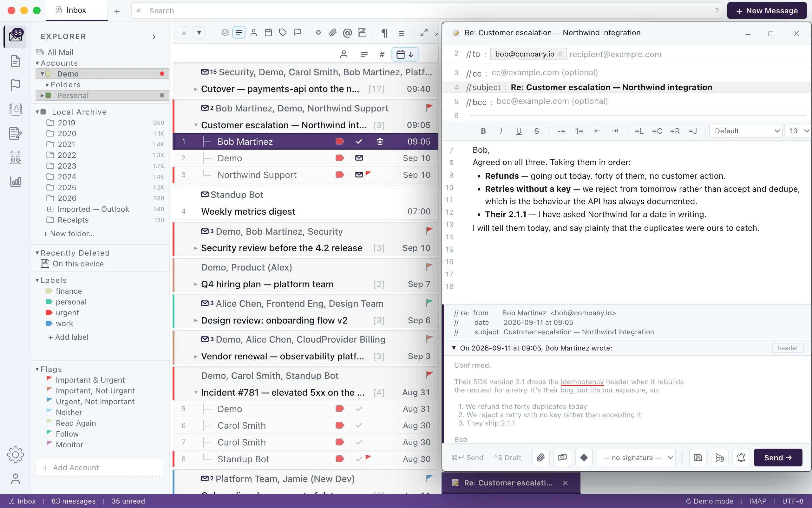Expand the Security review before 4.2 thread

point(196,248)
